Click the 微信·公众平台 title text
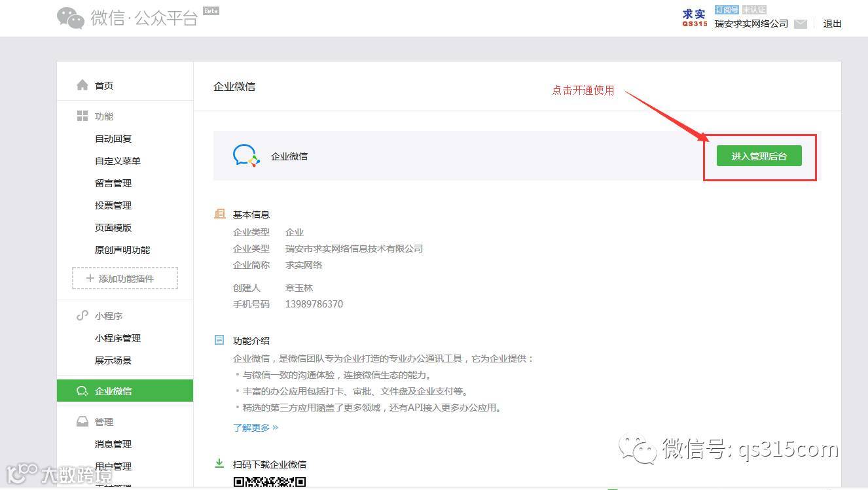Image resolution: width=868 pixels, height=490 pixels. (144, 18)
